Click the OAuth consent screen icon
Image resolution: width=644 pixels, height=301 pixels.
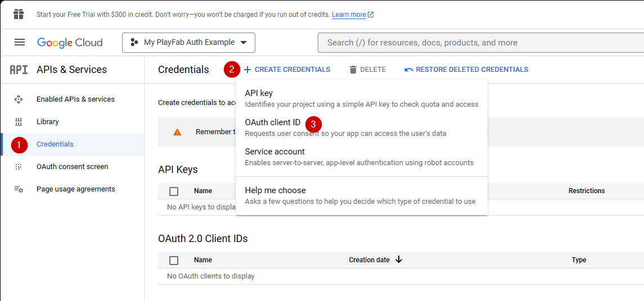[x=19, y=167]
